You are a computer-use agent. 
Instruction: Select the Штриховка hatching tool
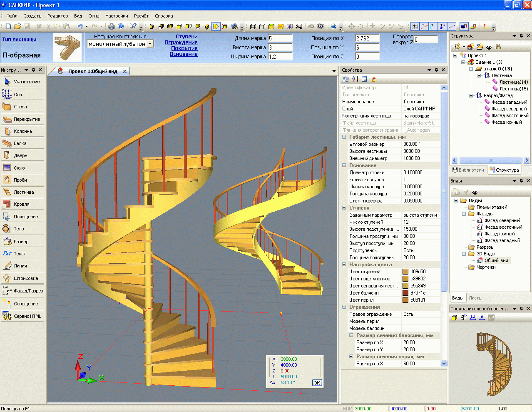pos(22,278)
